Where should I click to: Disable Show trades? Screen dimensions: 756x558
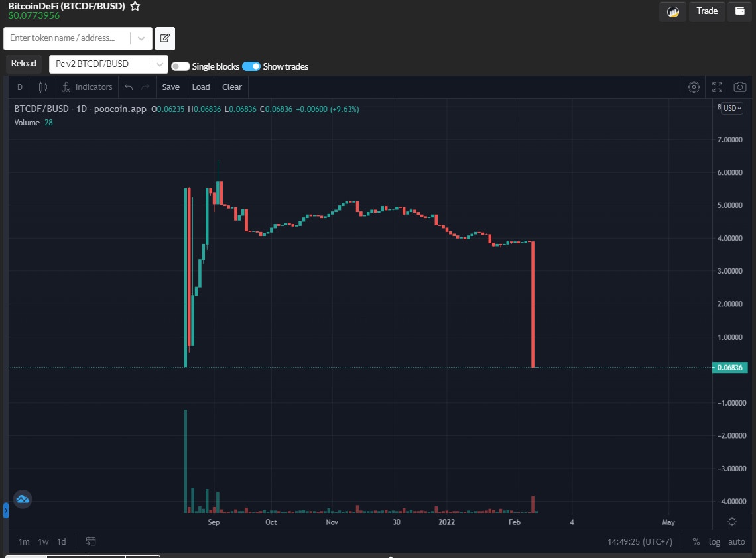point(252,66)
